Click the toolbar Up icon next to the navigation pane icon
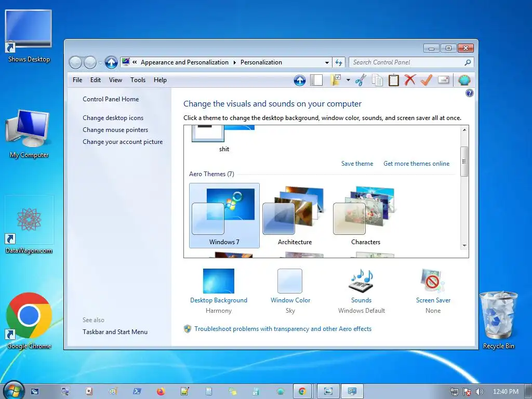The width and height of the screenshot is (532, 399). (x=300, y=81)
